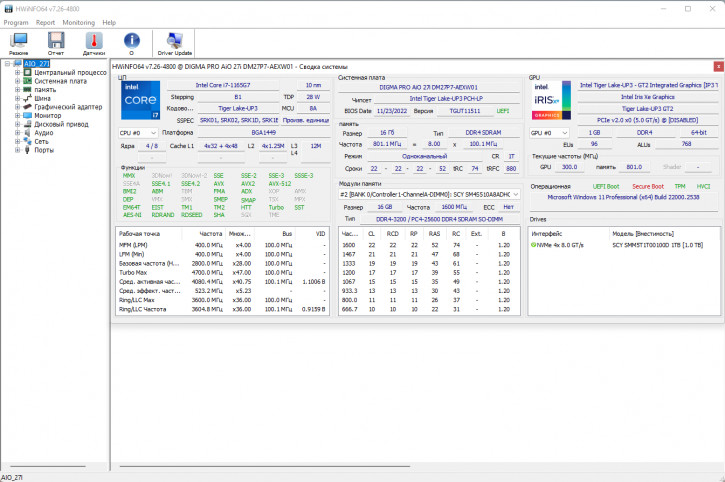This screenshot has width=725, height=482.
Task: Click the Report (Отчет) floppy disk icon
Action: coord(56,41)
